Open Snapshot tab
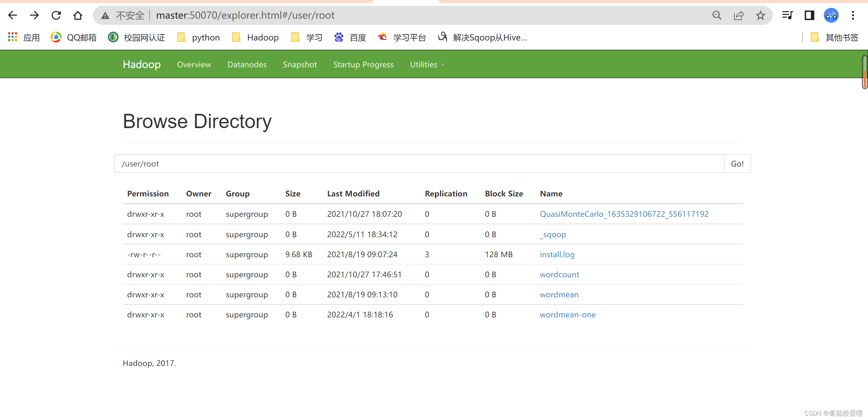868x420 pixels. coord(300,64)
